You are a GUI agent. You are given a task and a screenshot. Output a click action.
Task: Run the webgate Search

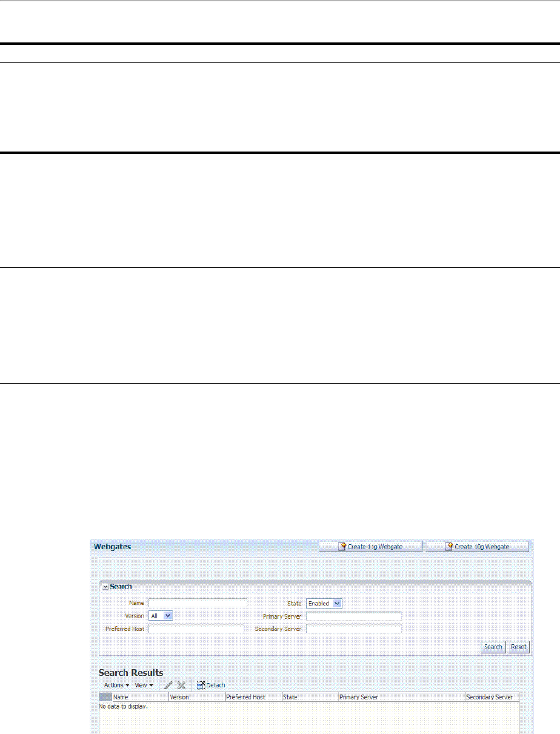[493, 647]
